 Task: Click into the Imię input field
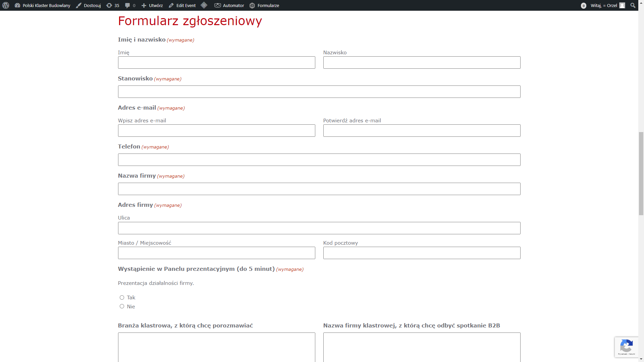pos(216,63)
